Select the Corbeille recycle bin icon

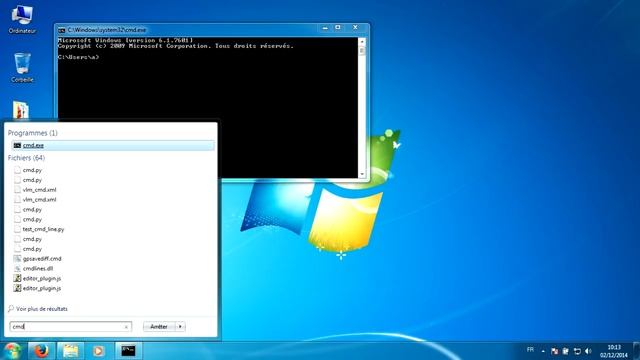coord(22,68)
